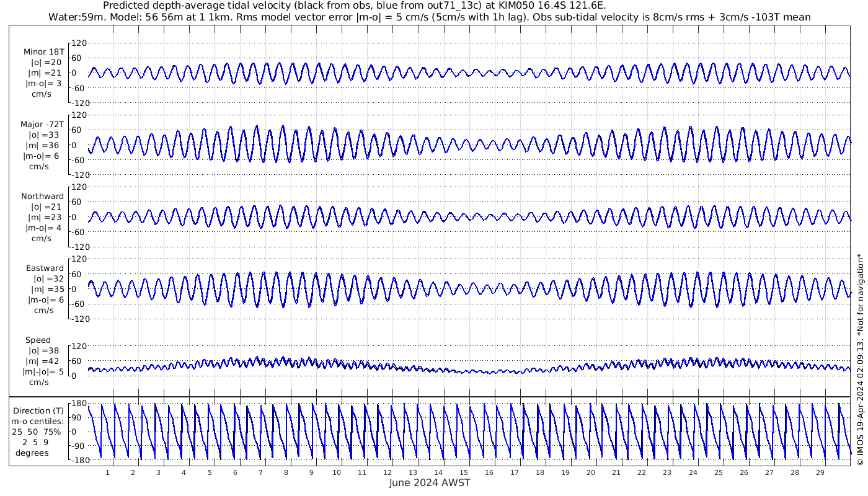
Task: Select the "|m-o|= 4" error value
Action: pos(43,228)
